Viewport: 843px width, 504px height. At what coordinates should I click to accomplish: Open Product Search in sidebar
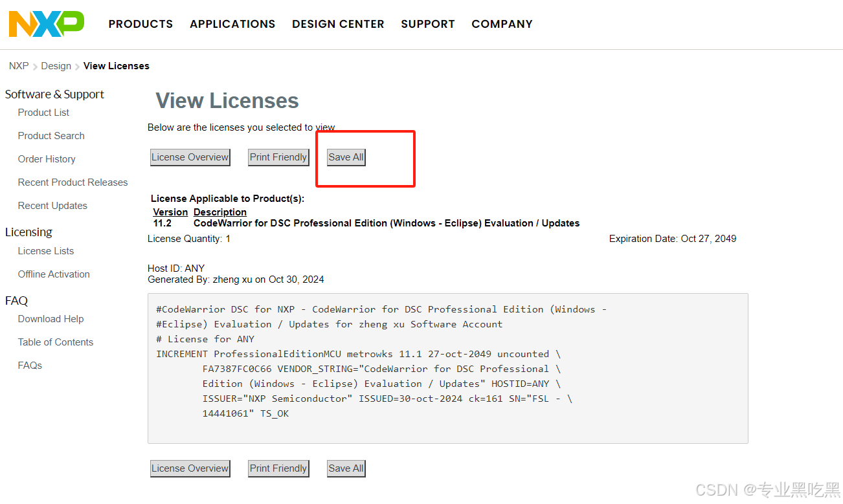[x=51, y=136]
